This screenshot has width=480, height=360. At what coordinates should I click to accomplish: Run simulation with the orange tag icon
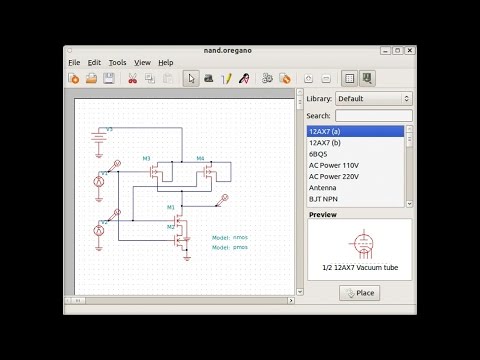(285, 79)
